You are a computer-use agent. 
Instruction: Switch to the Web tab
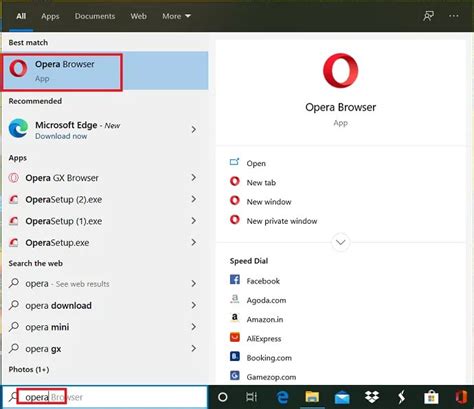[x=138, y=16]
